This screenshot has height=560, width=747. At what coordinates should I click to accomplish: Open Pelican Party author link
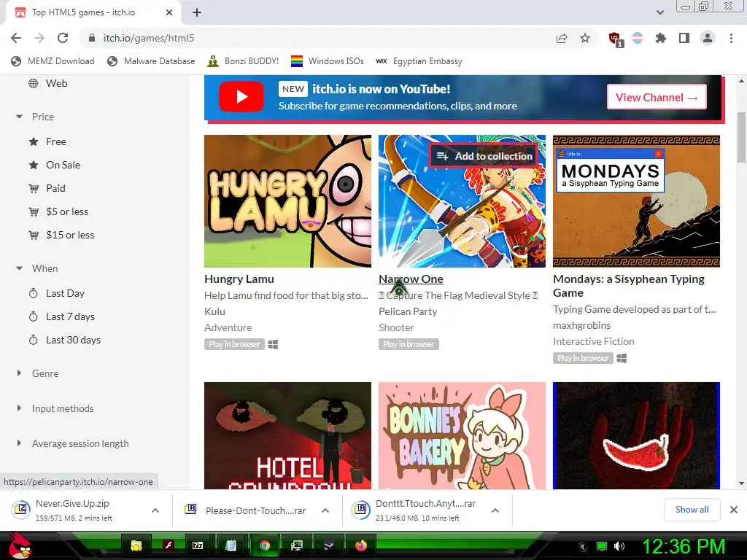(x=408, y=311)
